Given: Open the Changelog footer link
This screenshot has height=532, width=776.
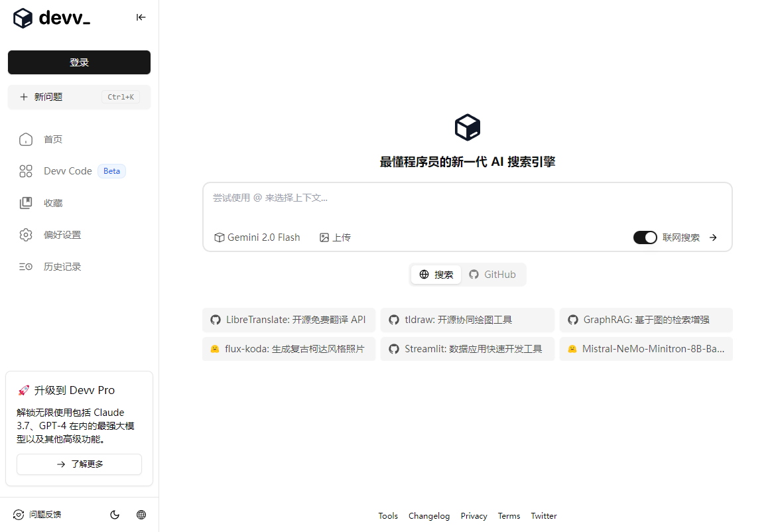Looking at the screenshot, I should point(429,515).
